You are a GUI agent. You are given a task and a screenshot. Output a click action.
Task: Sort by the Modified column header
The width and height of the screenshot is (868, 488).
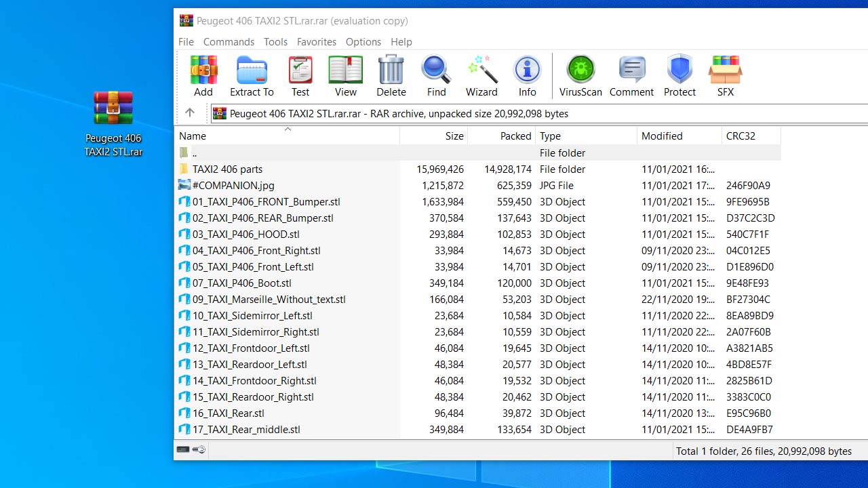(x=679, y=136)
